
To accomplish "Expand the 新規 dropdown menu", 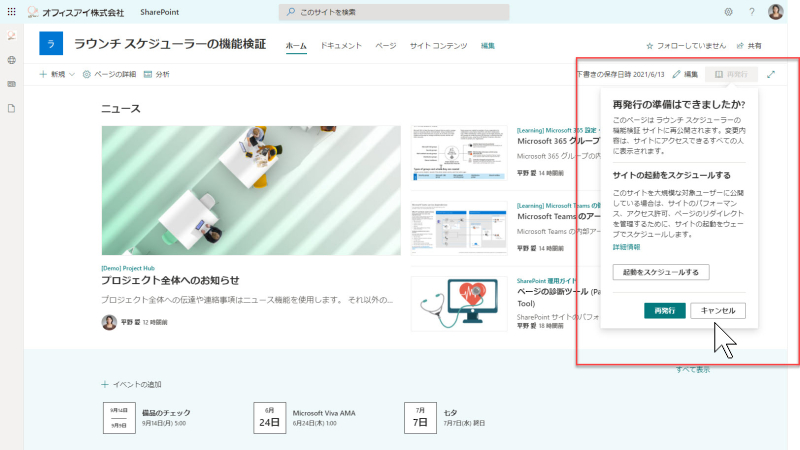I will [57, 74].
